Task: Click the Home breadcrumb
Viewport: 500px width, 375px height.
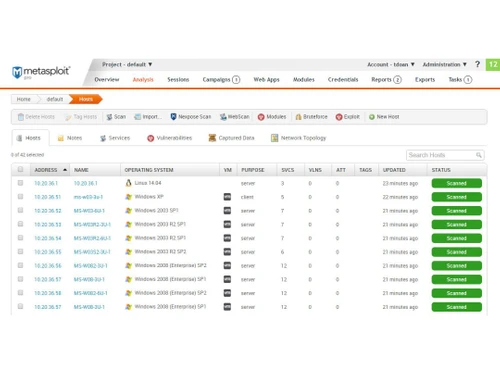Action: pos(23,99)
